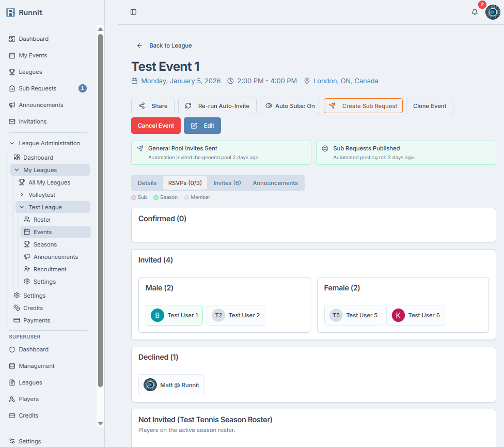504x447 pixels.
Task: Switch to the Invites tab
Action: pos(227,182)
